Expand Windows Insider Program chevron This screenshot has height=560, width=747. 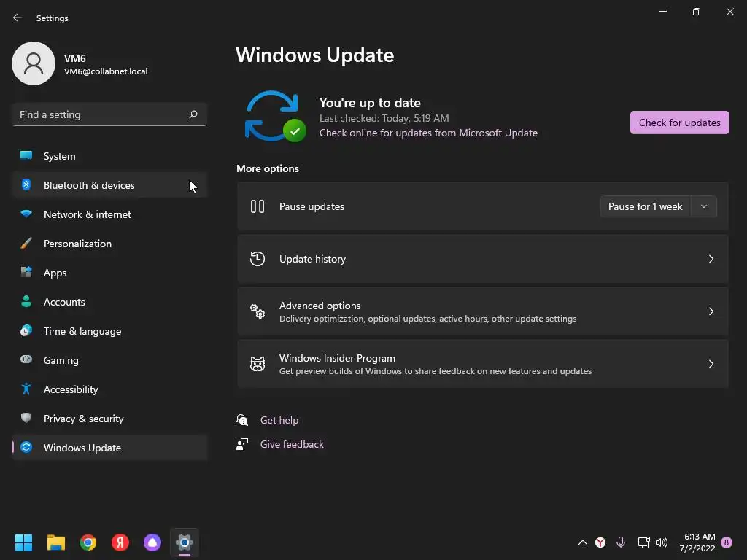[711, 364]
